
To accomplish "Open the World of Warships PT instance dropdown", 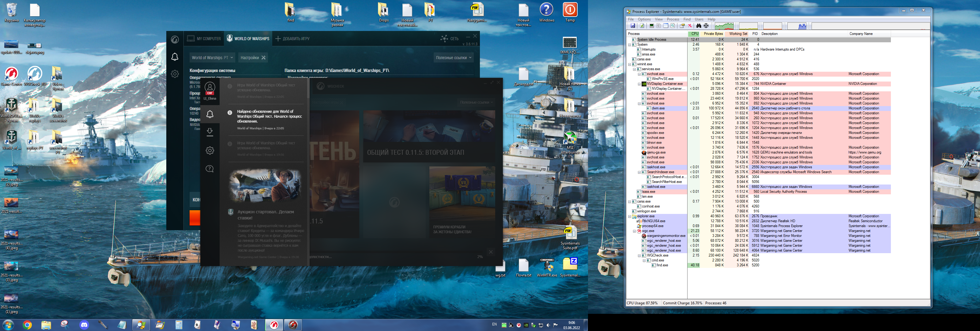I will 212,58.
